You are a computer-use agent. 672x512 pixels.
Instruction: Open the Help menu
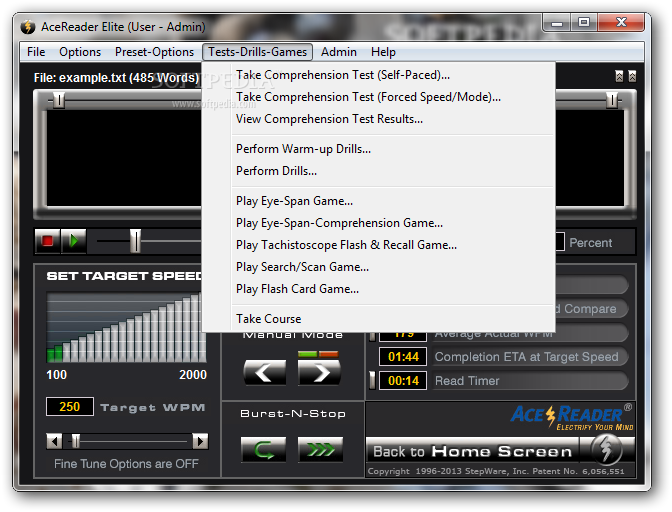coord(383,52)
